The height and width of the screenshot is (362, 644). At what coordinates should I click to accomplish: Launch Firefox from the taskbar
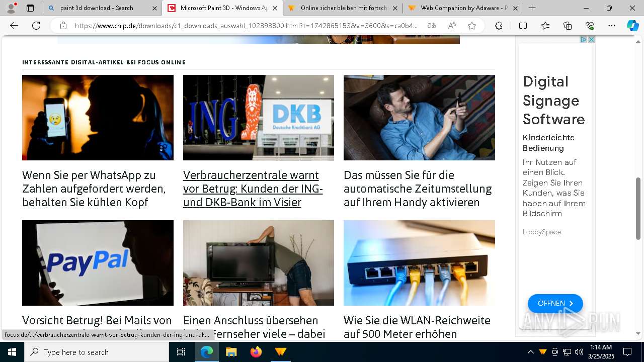click(x=256, y=352)
